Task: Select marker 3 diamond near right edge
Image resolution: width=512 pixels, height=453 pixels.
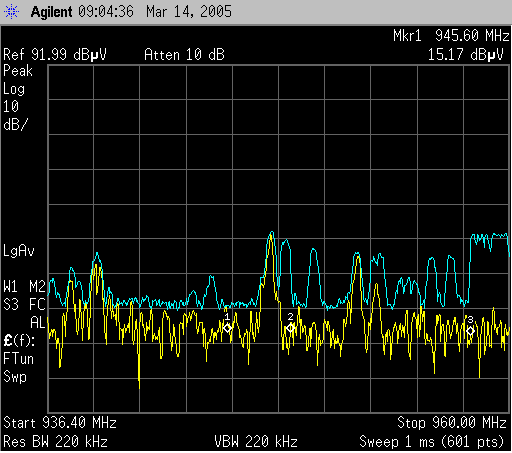Action: pos(470,331)
